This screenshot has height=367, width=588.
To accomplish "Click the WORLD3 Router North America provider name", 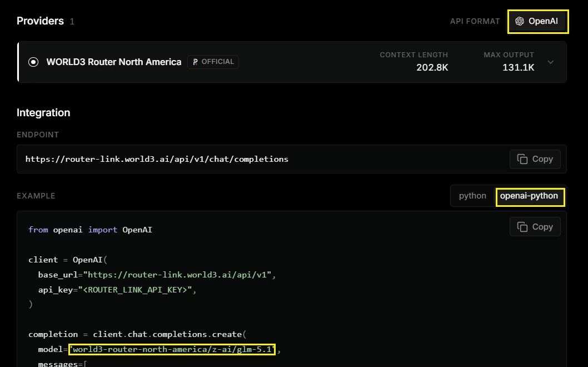I will [x=114, y=62].
